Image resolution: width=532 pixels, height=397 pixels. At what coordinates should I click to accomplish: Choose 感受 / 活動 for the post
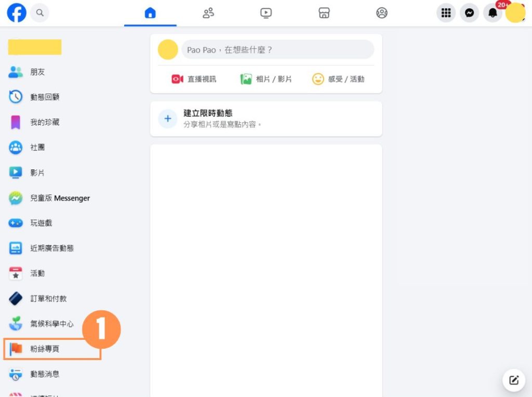click(338, 79)
